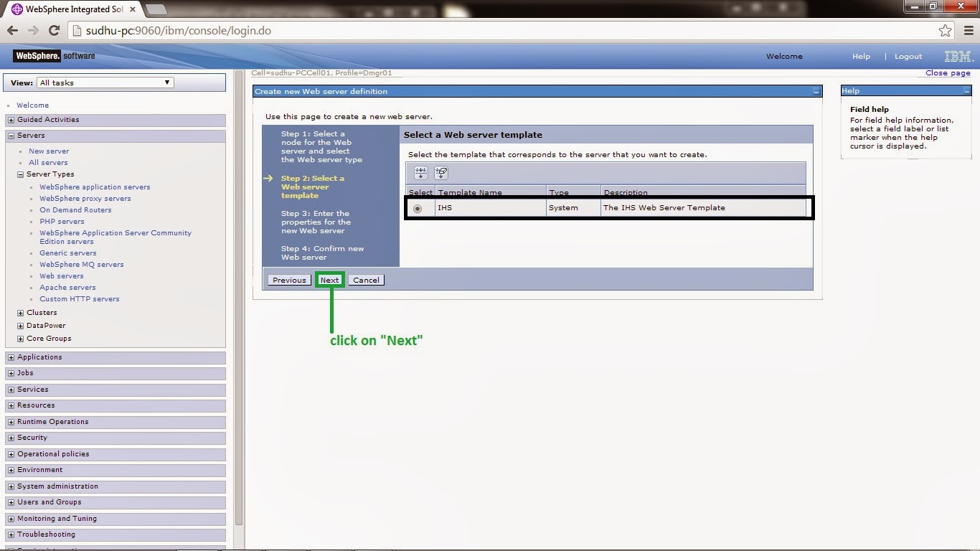This screenshot has height=551, width=980.
Task: Expand the Applications section
Action: click(x=11, y=357)
